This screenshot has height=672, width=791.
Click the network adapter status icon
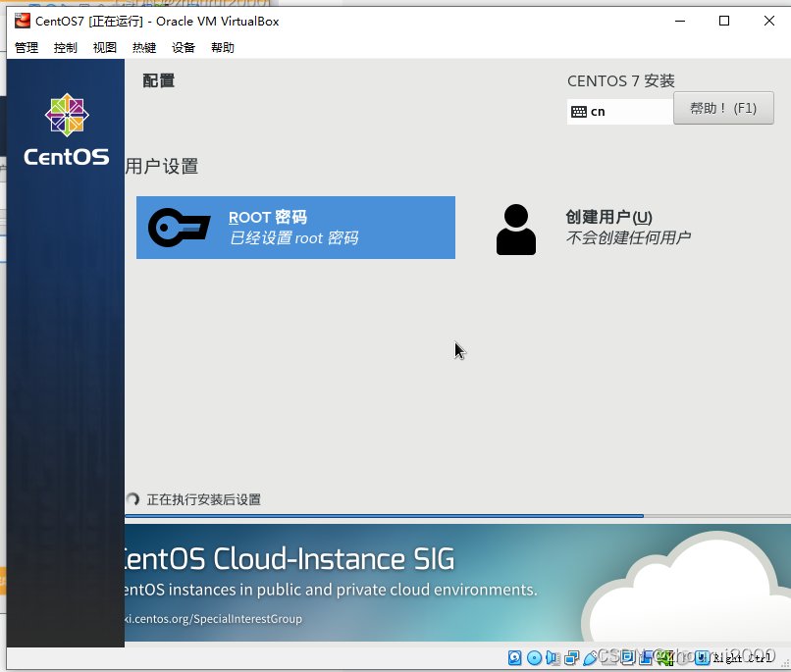(x=572, y=657)
